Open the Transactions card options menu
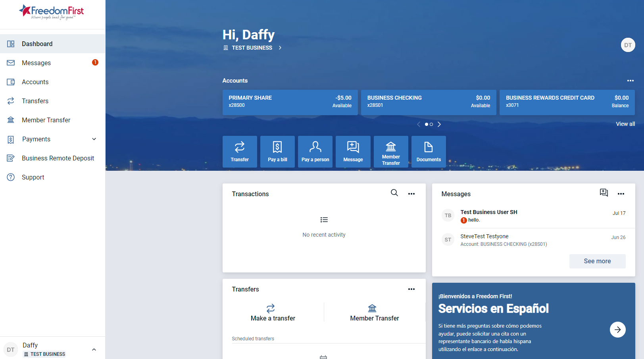Viewport: 644px width, 359px height. [x=411, y=194]
